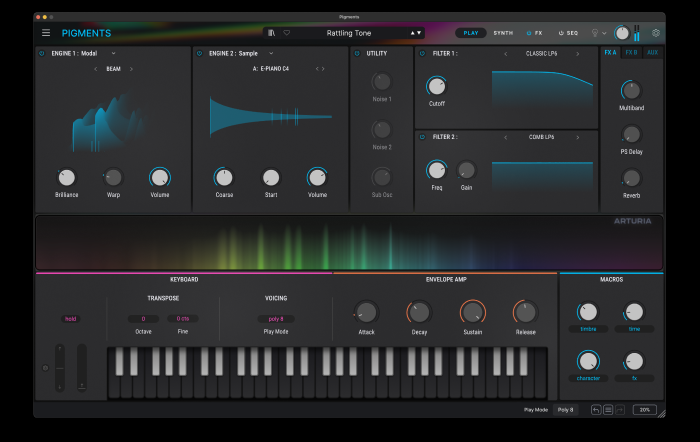This screenshot has height=442, width=700.
Task: Toggle the keyboard hold button
Action: coord(71,319)
